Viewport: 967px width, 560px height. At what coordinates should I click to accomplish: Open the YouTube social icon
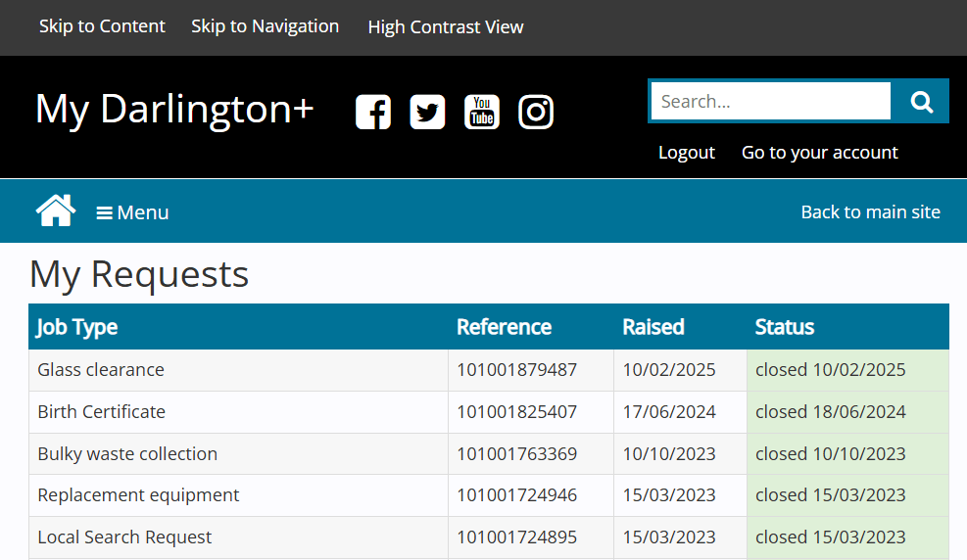tap(482, 113)
